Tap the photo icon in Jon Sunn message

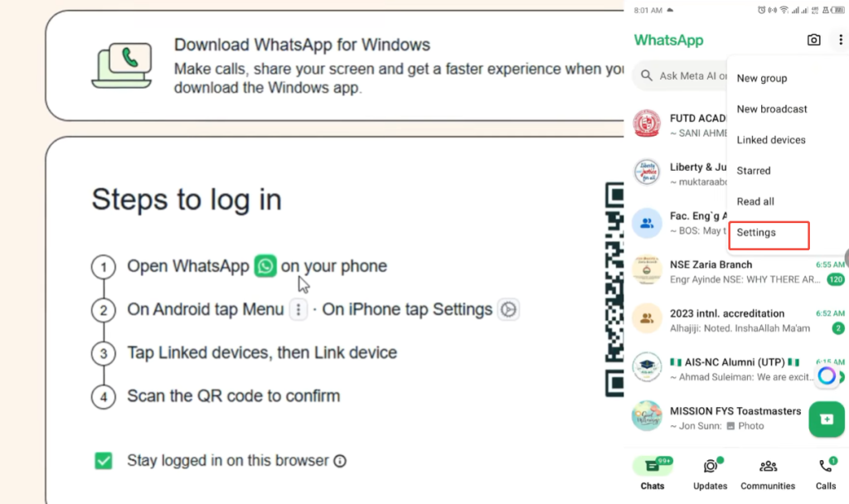(x=730, y=426)
